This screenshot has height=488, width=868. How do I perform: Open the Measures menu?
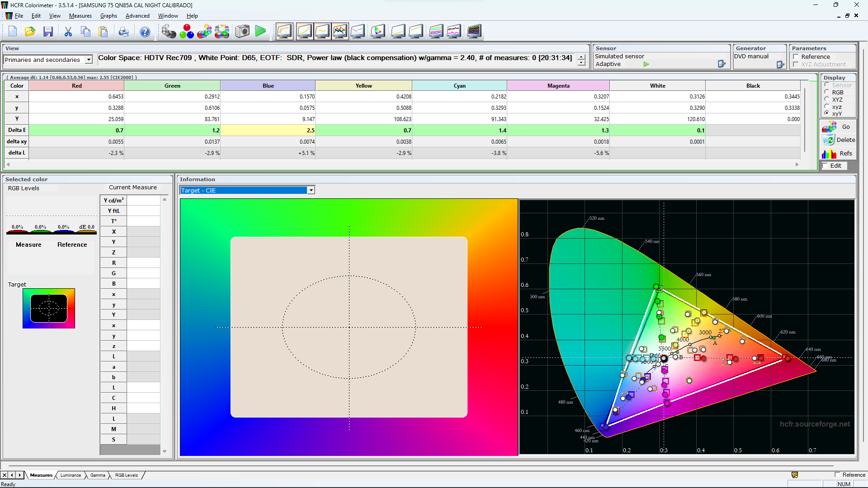pyautogui.click(x=80, y=16)
